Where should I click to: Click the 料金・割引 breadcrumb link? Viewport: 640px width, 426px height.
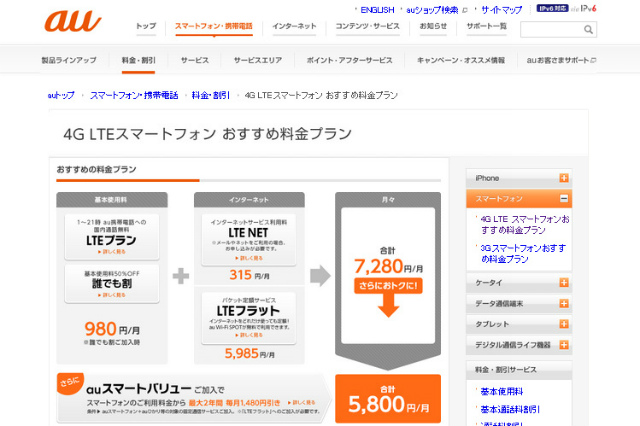point(211,95)
